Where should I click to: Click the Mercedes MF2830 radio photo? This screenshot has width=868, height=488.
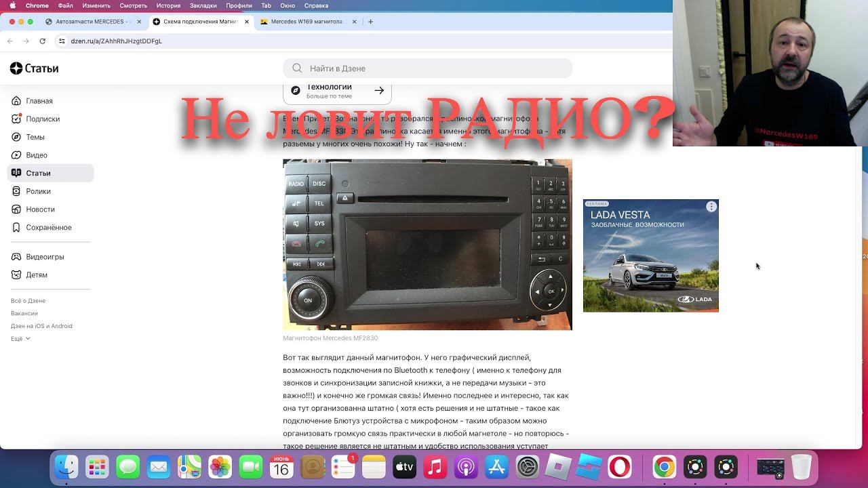coord(427,245)
